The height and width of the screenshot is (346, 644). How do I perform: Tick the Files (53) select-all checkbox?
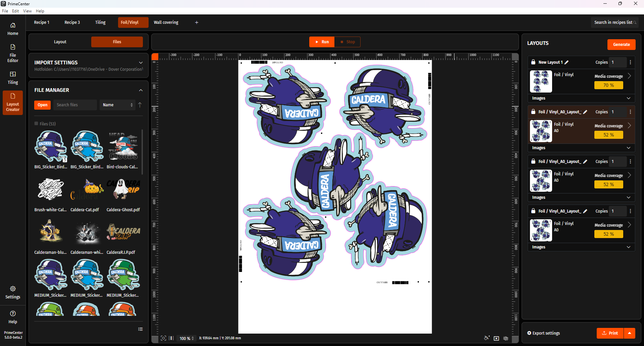pyautogui.click(x=36, y=124)
